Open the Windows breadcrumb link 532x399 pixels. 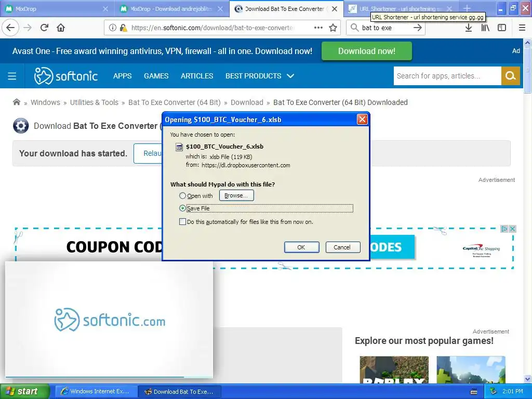[45, 102]
